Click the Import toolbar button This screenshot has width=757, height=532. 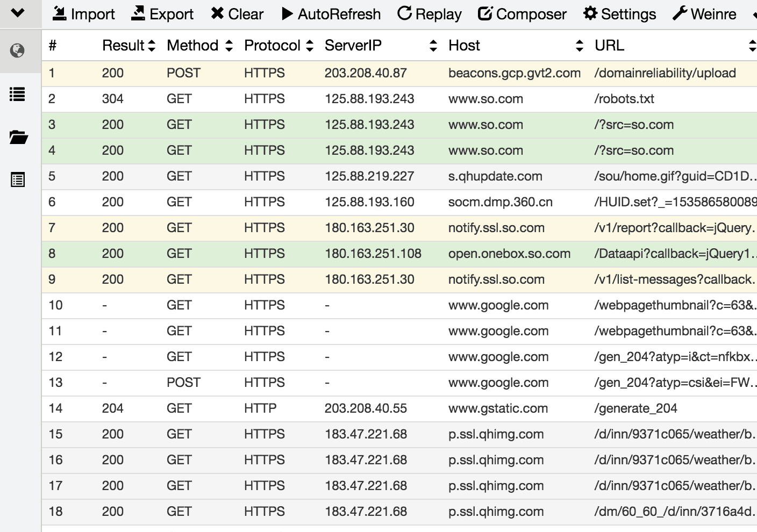click(x=83, y=14)
